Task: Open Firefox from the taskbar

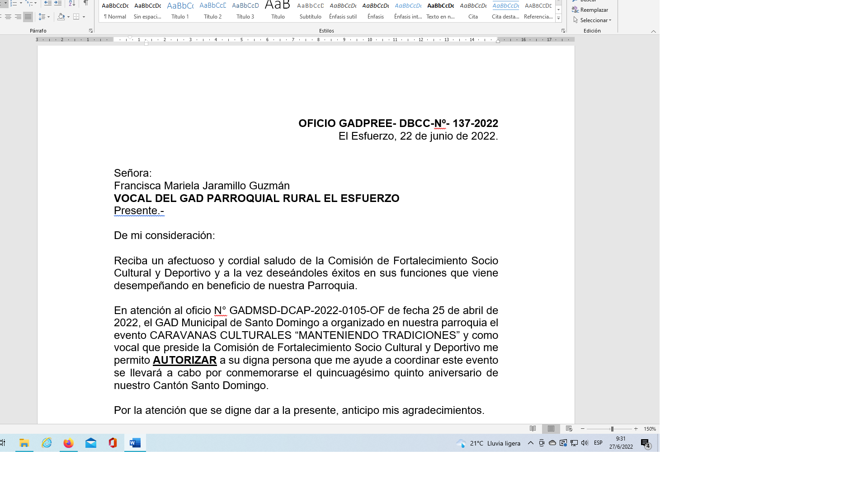Action: point(68,443)
